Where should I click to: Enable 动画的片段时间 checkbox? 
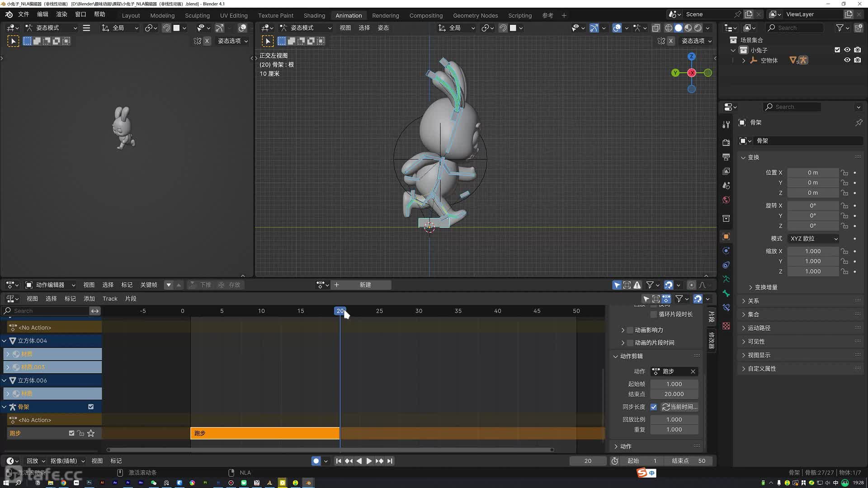(630, 343)
